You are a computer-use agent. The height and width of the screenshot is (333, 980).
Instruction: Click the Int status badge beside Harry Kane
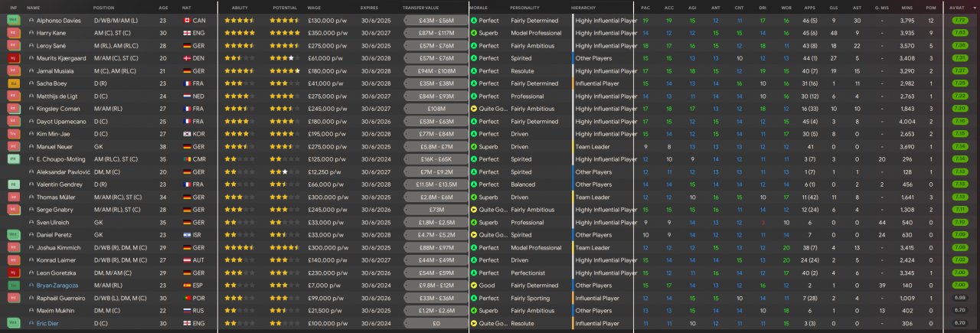(x=13, y=33)
